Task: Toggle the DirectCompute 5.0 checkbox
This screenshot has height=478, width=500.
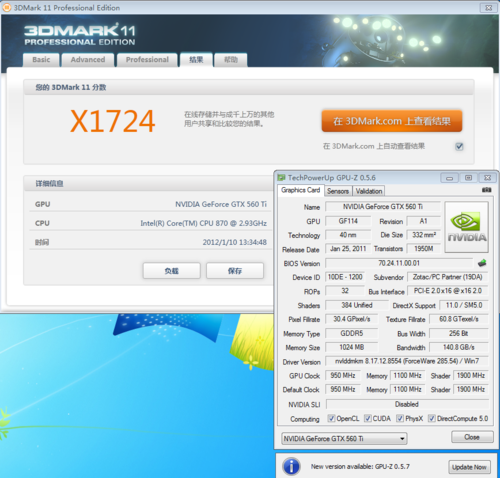Action: click(431, 418)
